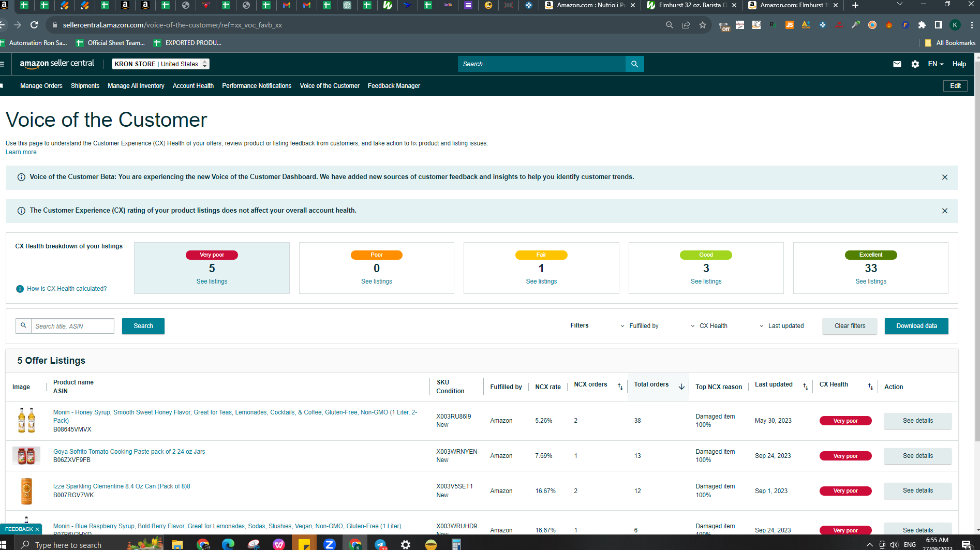The width and height of the screenshot is (980, 550).
Task: Open Zalo app from the taskbar
Action: tap(329, 544)
